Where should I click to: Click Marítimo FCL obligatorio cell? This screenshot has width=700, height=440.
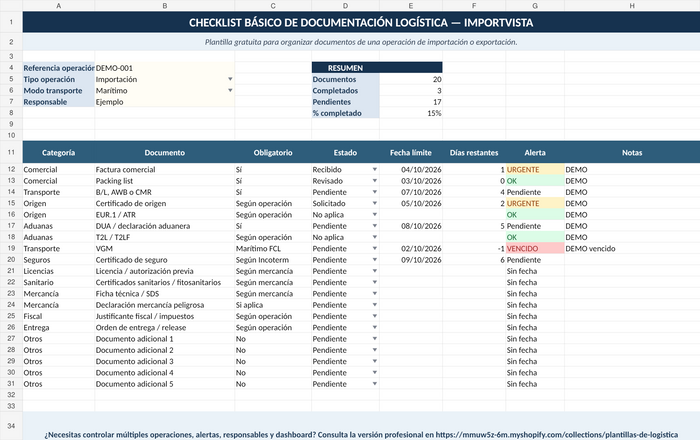pyautogui.click(x=273, y=248)
